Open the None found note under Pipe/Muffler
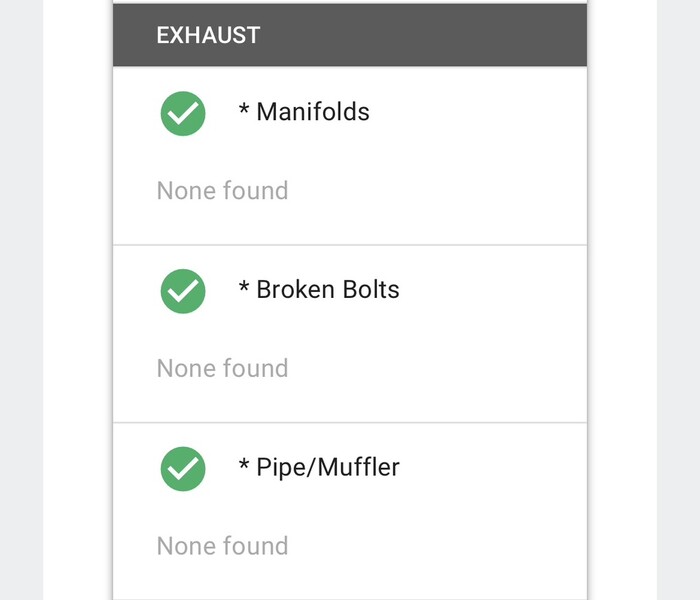The height and width of the screenshot is (600, 700). (x=222, y=546)
